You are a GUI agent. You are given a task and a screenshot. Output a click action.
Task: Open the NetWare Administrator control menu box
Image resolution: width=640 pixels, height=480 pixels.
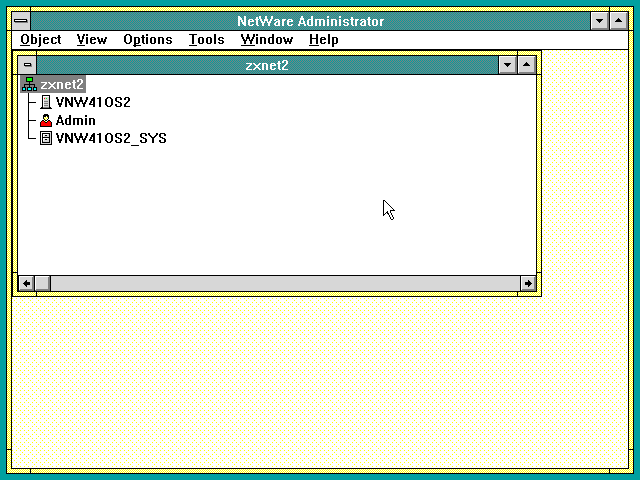21,21
